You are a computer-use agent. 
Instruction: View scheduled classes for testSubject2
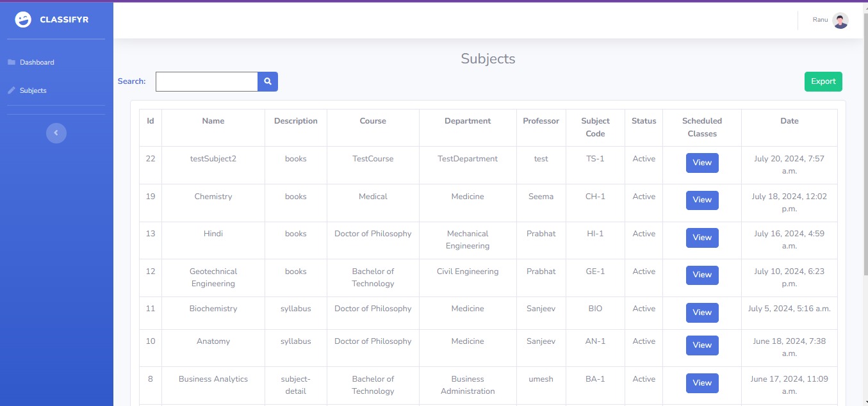tap(701, 163)
